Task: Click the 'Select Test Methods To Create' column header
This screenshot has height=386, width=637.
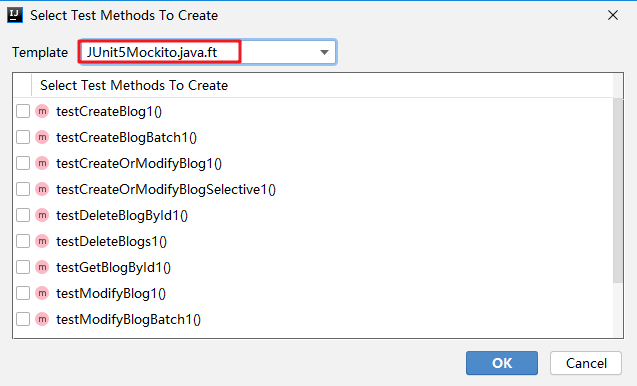Action: [134, 85]
